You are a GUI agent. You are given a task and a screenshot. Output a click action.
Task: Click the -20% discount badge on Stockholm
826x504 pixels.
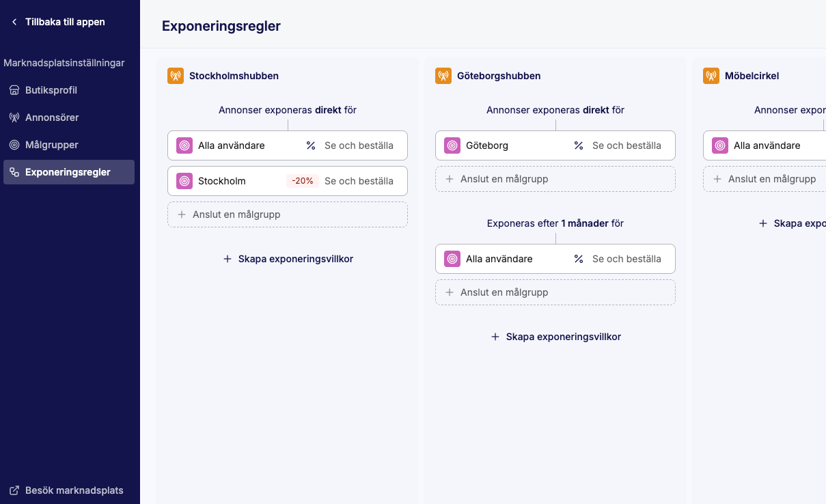tap(303, 181)
